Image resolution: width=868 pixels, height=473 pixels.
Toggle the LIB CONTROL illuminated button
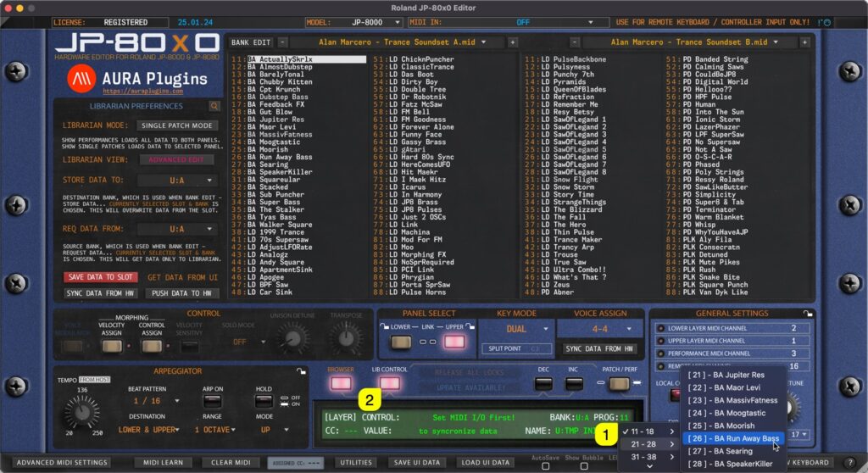(x=389, y=383)
